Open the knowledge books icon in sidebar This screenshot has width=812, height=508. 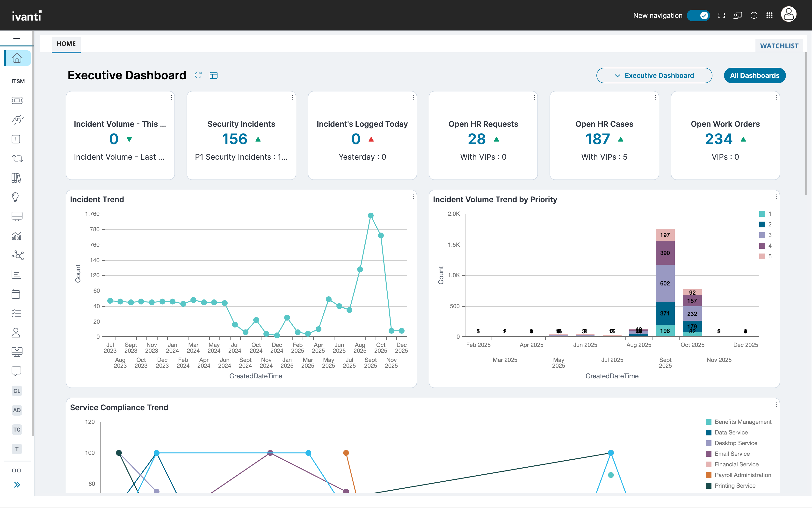pyautogui.click(x=16, y=178)
